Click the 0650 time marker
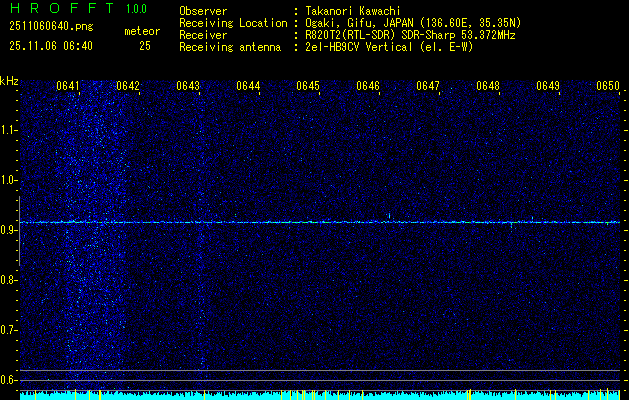Screen dimensions: 629x400 coord(608,86)
